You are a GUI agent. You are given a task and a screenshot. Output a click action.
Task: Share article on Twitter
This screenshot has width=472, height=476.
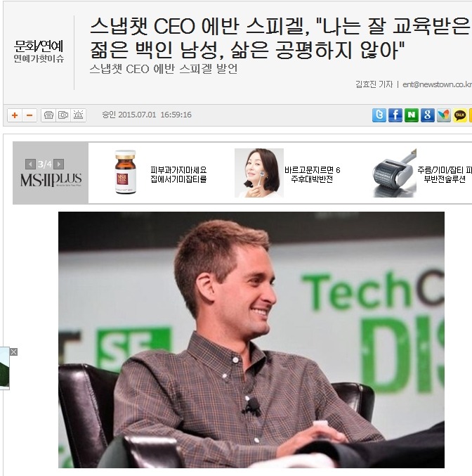pyautogui.click(x=379, y=115)
